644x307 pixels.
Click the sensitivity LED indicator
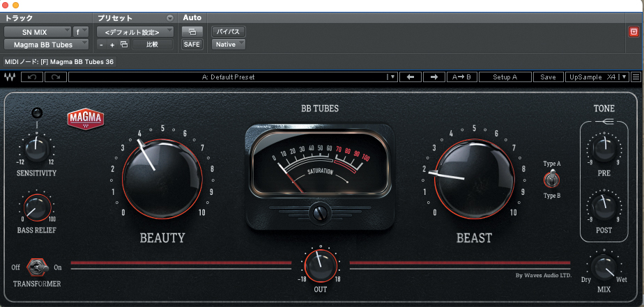(x=36, y=113)
